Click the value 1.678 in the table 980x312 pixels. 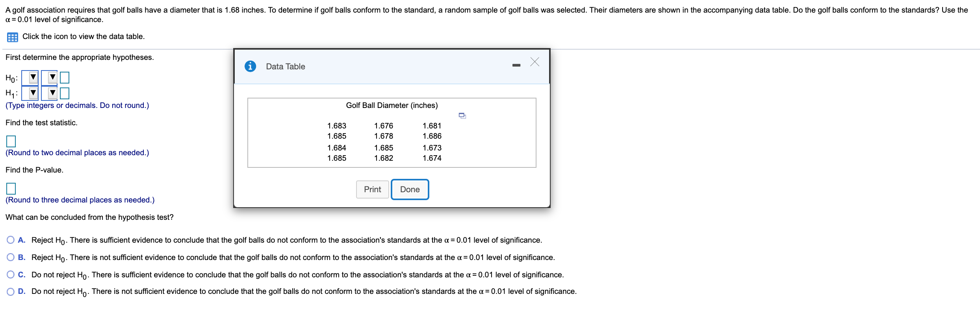384,136
